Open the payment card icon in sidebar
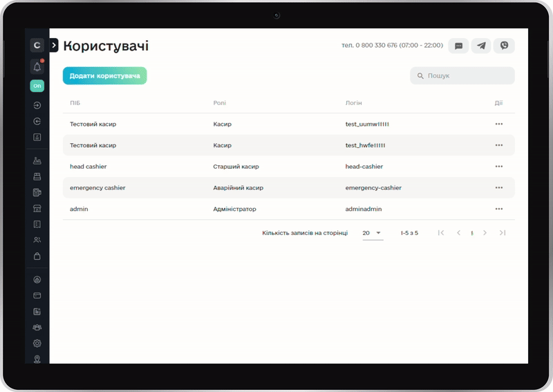 point(37,296)
